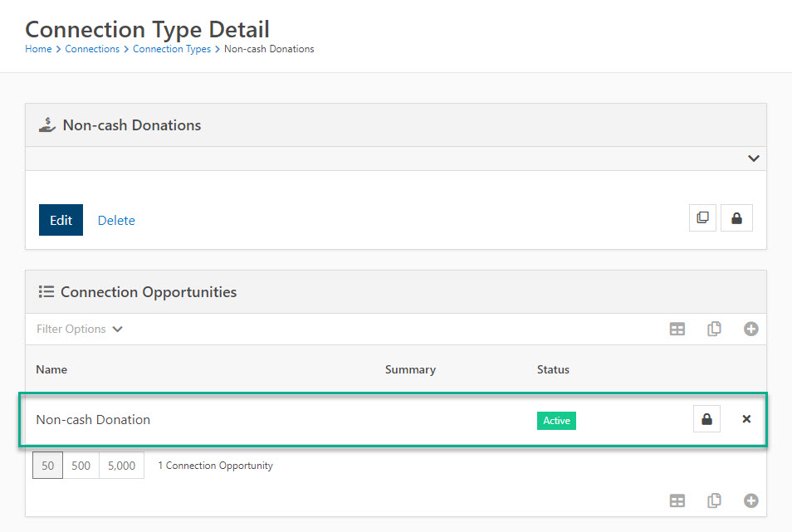The width and height of the screenshot is (792, 532).
Task: Select 50 items per page
Action: pyautogui.click(x=47, y=466)
